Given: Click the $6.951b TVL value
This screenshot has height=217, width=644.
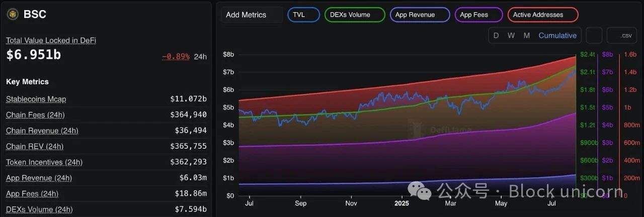Looking at the screenshot, I should click(x=33, y=55).
